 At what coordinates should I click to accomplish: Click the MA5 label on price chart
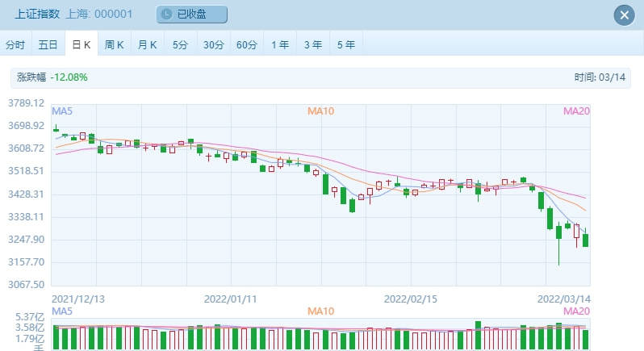pyautogui.click(x=63, y=111)
